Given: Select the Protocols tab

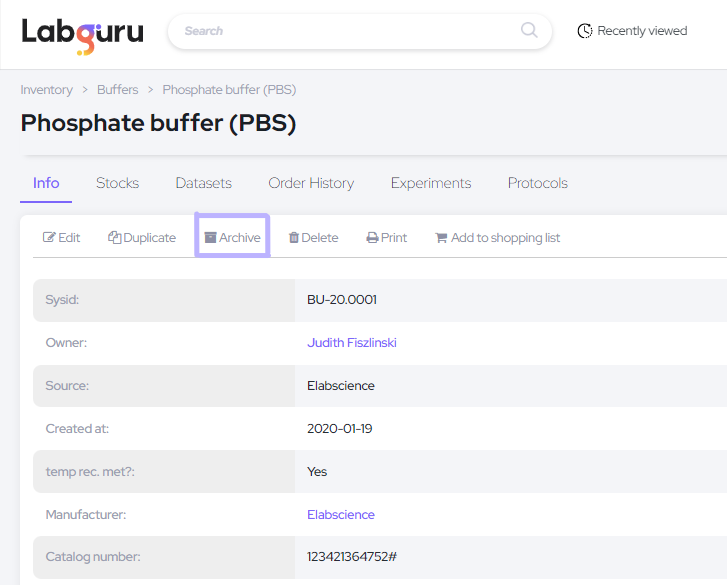Looking at the screenshot, I should [537, 183].
